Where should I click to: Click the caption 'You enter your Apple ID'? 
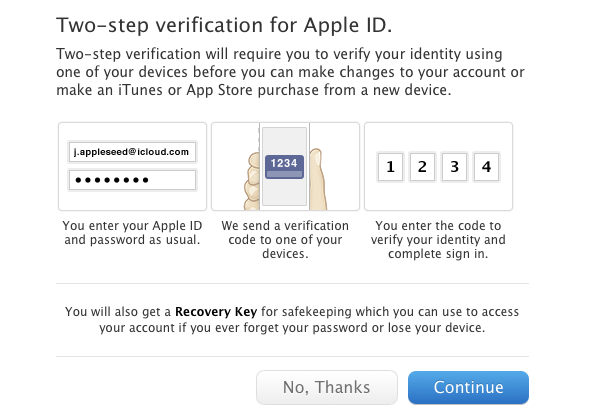point(133,226)
